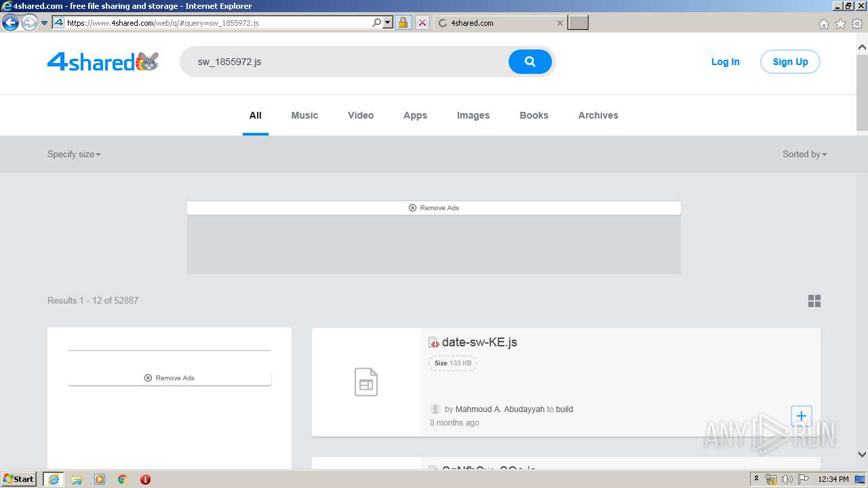
Task: Click the search field containing sw_1855972.js
Action: pyautogui.click(x=346, y=62)
